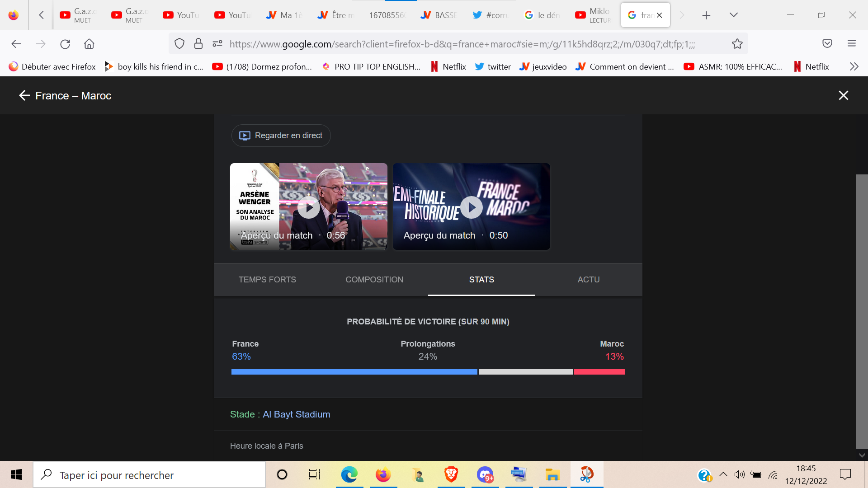868x488 pixels.
Task: Click the back arrow beside France – Maroc
Action: [24, 95]
